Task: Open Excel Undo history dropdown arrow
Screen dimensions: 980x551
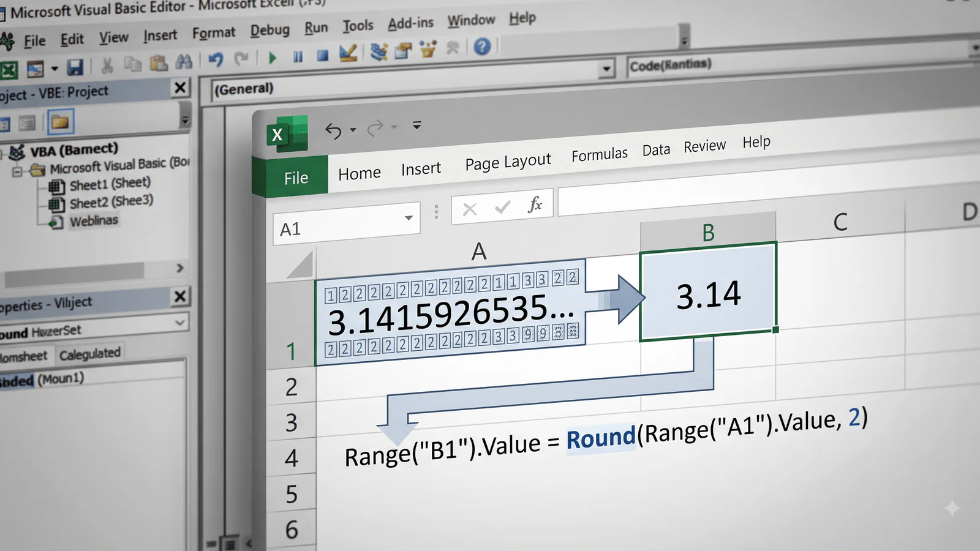Action: tap(353, 130)
